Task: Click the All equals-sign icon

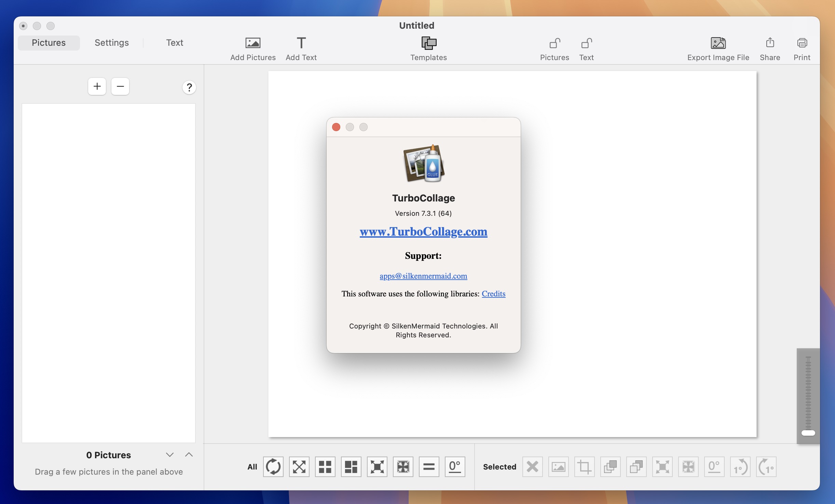Action: pos(429,466)
